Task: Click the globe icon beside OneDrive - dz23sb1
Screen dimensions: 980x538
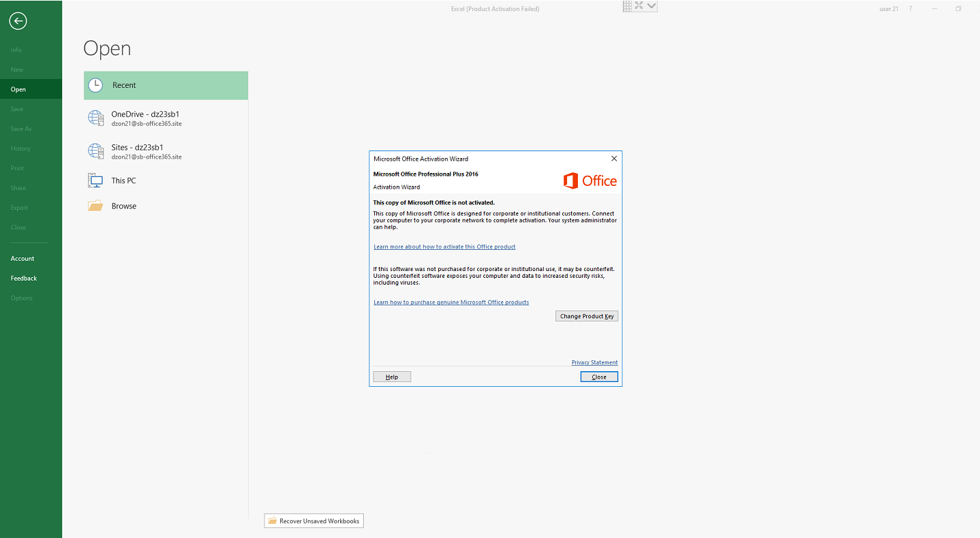Action: [95, 118]
